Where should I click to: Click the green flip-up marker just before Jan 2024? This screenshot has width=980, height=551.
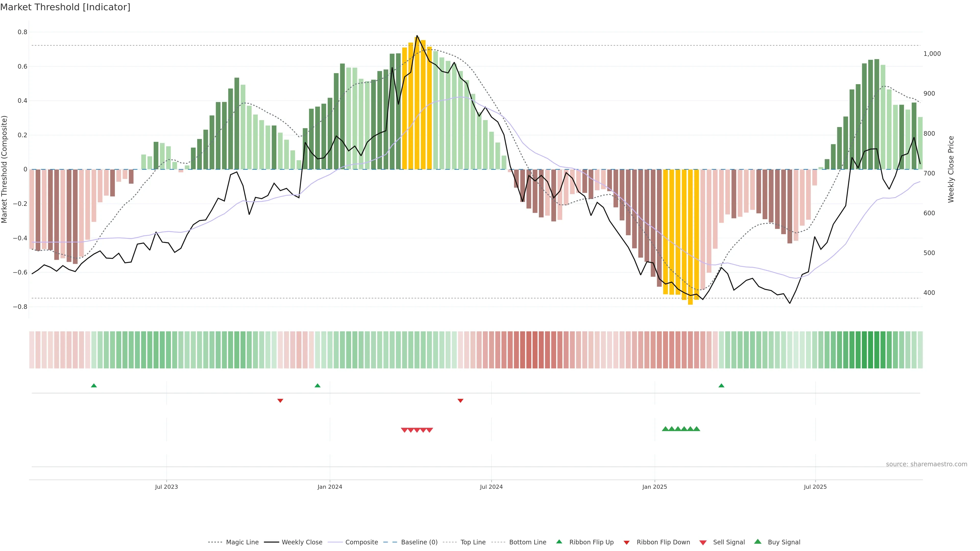318,386
